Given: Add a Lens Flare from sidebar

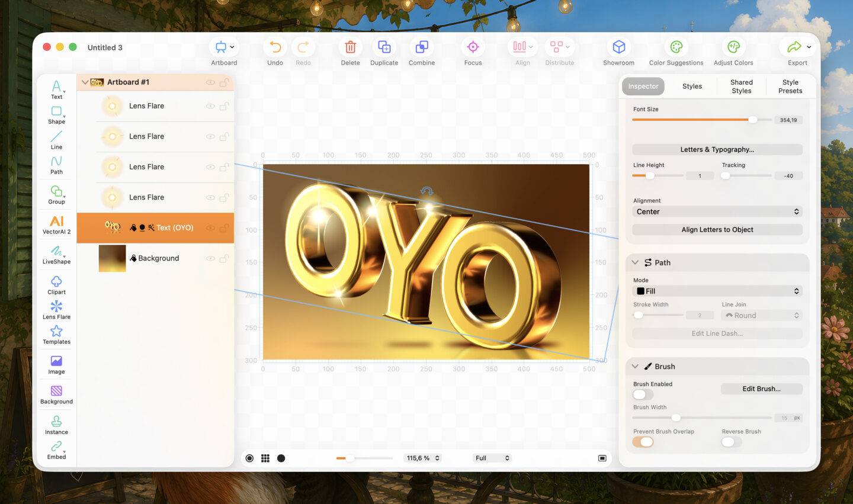Looking at the screenshot, I should pyautogui.click(x=56, y=310).
